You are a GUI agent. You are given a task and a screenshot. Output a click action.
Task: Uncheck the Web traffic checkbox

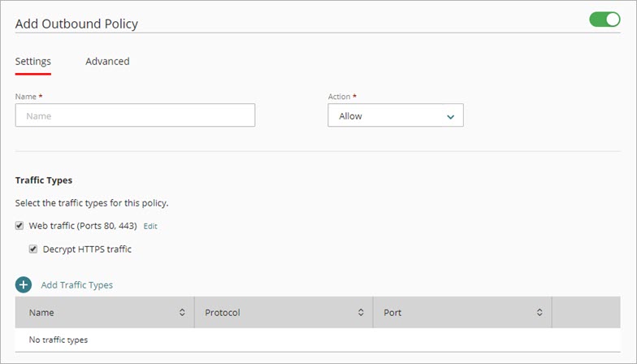click(19, 226)
